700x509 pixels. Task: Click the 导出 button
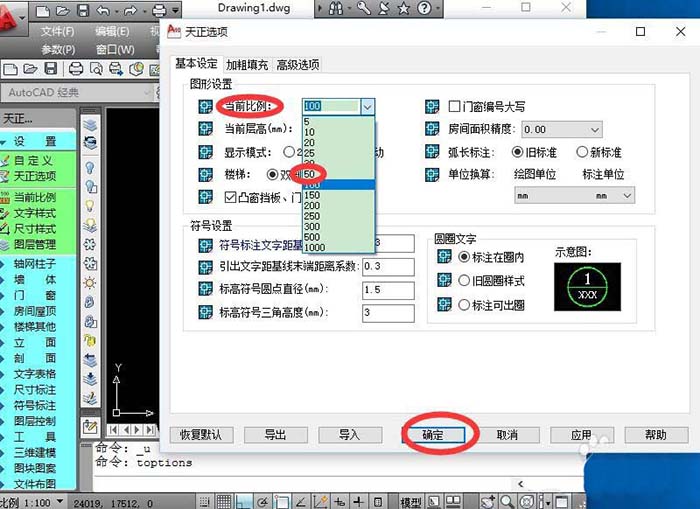tap(275, 435)
